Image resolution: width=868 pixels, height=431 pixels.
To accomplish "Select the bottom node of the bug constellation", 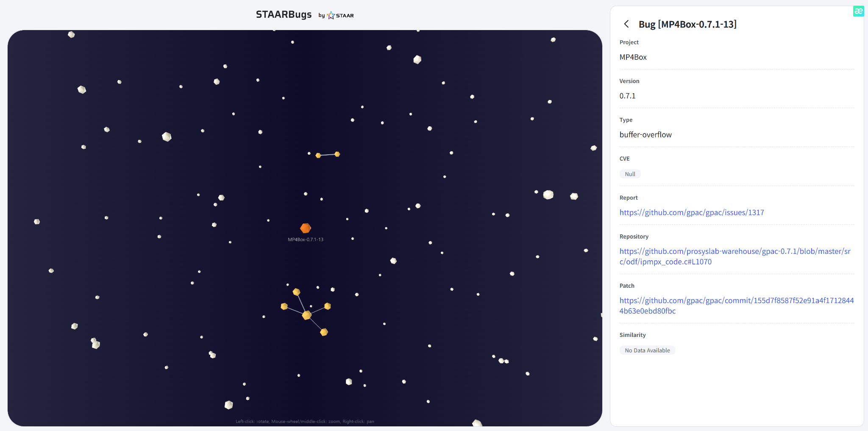I will pyautogui.click(x=324, y=332).
